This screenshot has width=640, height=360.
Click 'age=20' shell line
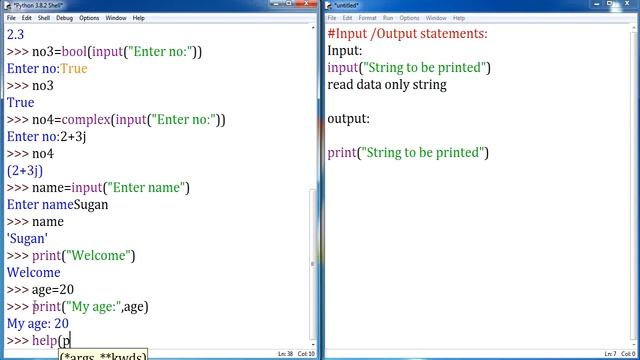tap(40, 289)
